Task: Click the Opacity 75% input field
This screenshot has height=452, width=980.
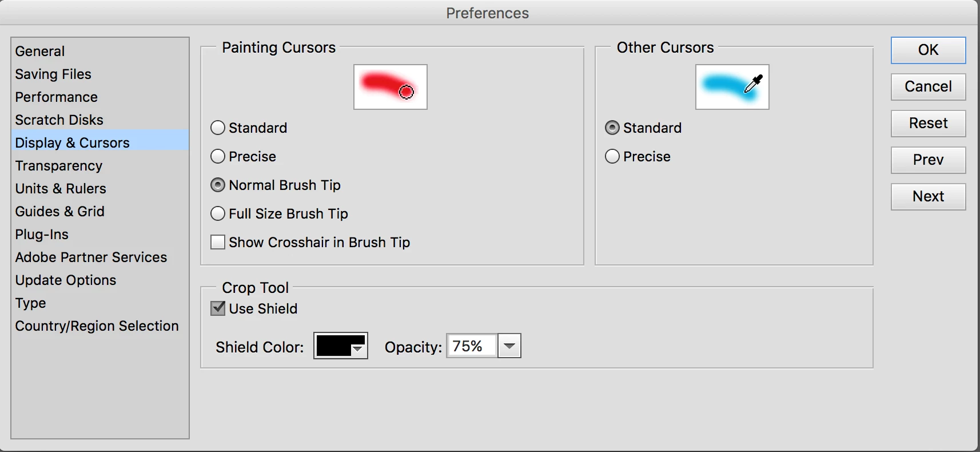Action: [x=471, y=346]
